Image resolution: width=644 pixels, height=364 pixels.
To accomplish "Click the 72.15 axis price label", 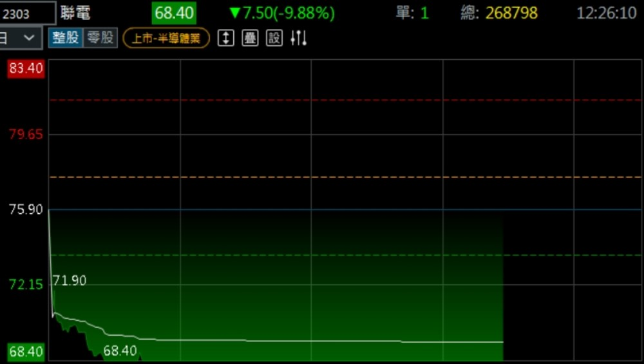I will coord(26,285).
